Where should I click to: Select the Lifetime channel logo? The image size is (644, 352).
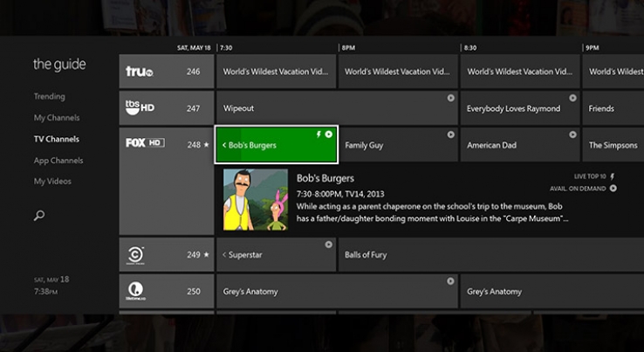(136, 291)
